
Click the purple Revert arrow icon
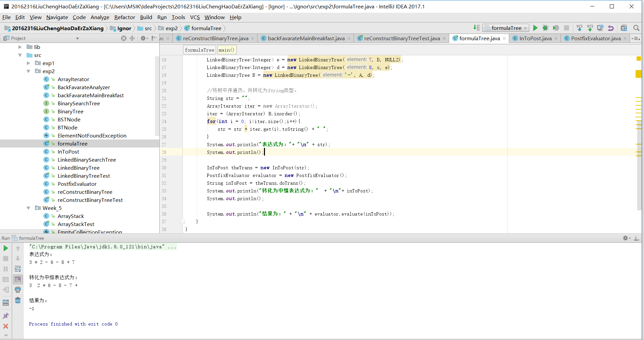pos(611,28)
